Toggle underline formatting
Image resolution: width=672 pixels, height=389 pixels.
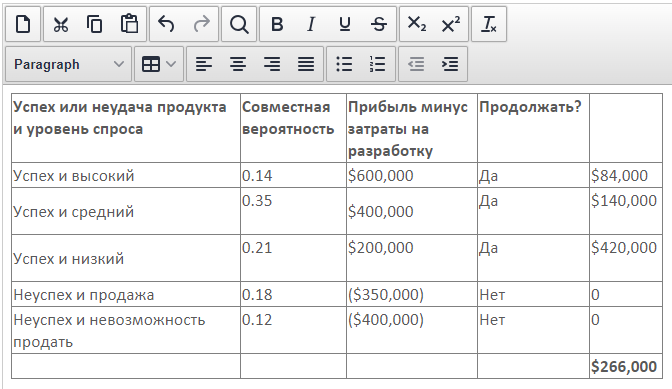click(345, 24)
